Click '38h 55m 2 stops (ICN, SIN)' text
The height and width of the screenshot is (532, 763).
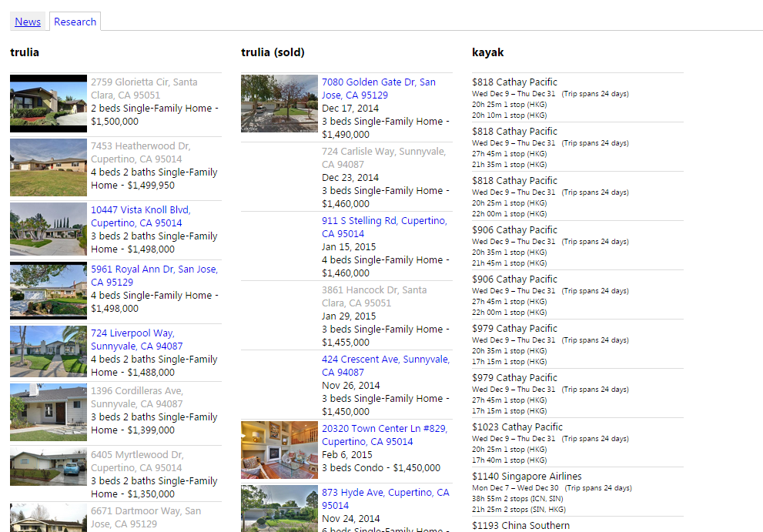point(517,498)
